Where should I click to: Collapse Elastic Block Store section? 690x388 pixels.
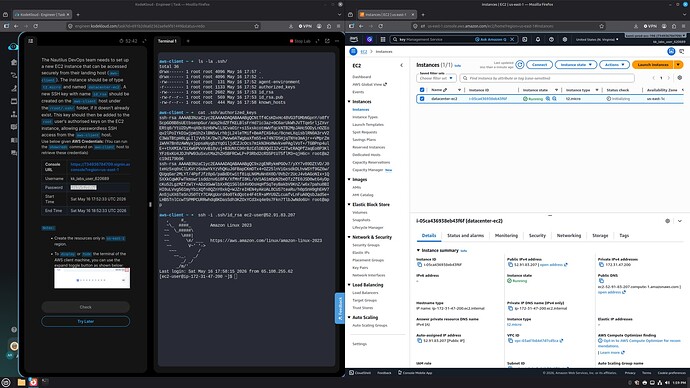click(x=349, y=205)
